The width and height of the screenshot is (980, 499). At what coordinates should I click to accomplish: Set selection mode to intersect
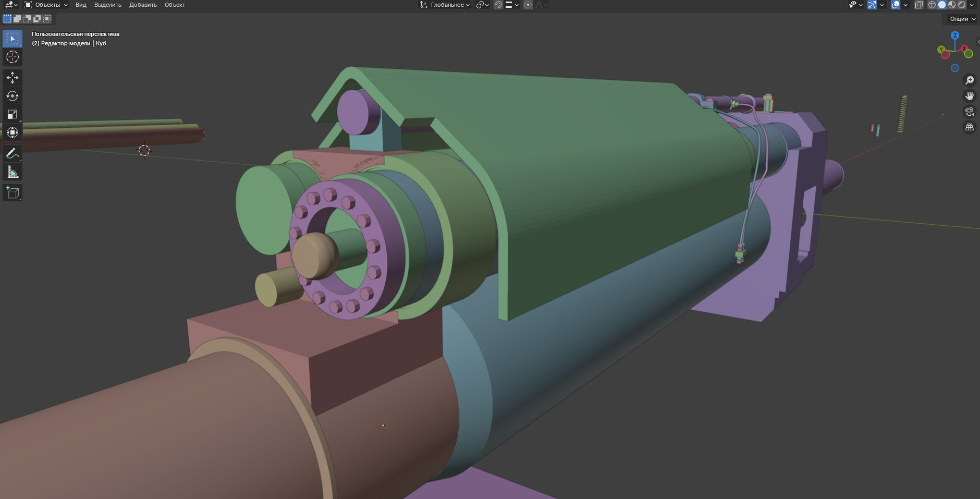(47, 19)
